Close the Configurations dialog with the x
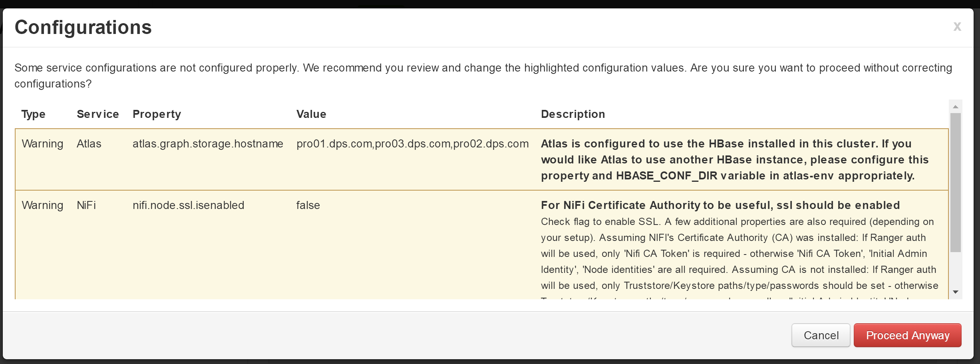The width and height of the screenshot is (980, 364). 957,27
